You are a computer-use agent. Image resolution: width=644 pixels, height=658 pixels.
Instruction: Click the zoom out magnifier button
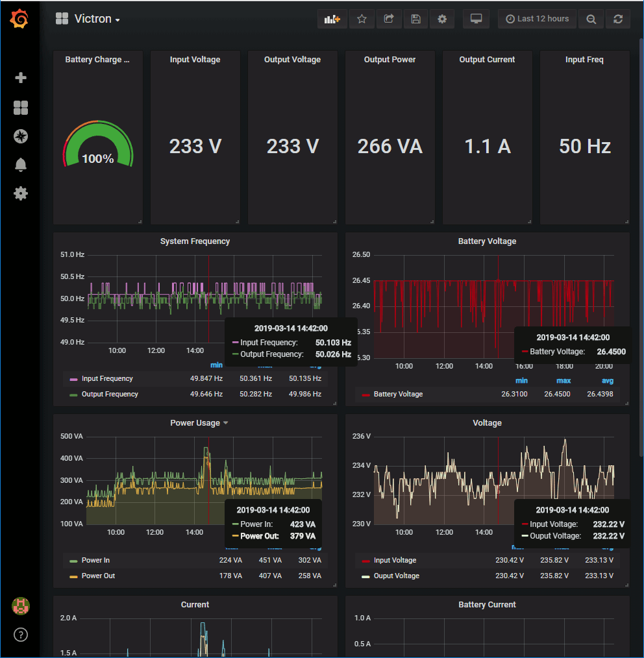tap(591, 18)
